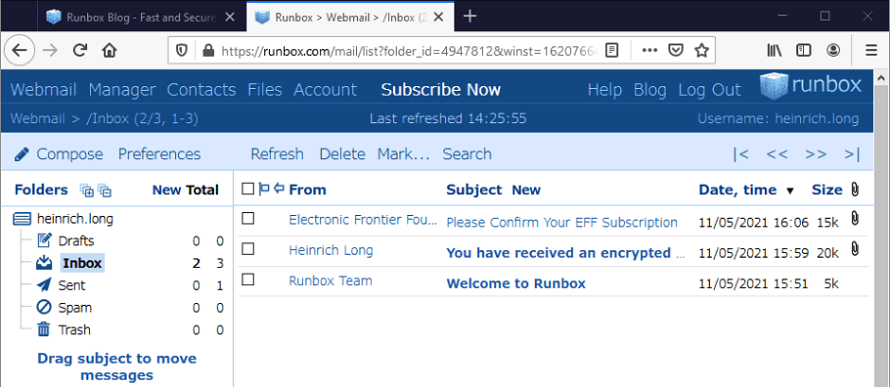Click the Drafts folder icon
The height and width of the screenshot is (387, 890).
tap(44, 241)
